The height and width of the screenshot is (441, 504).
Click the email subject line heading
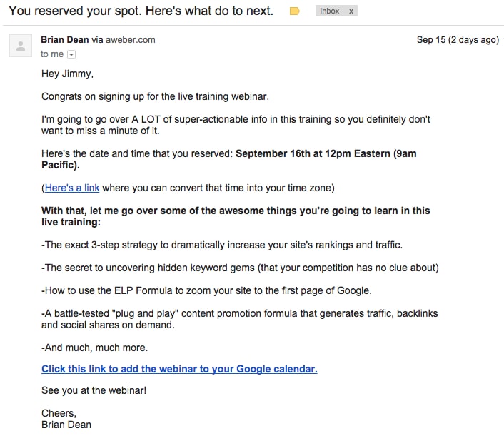(x=141, y=11)
